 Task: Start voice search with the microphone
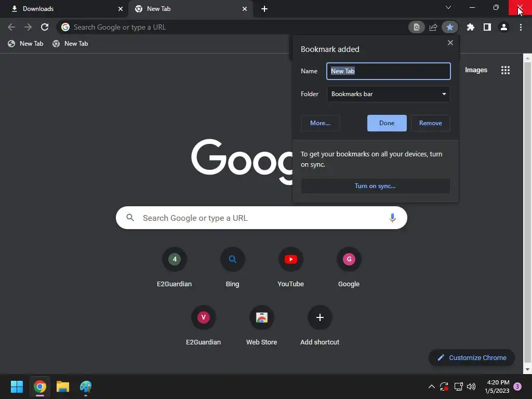click(x=392, y=218)
